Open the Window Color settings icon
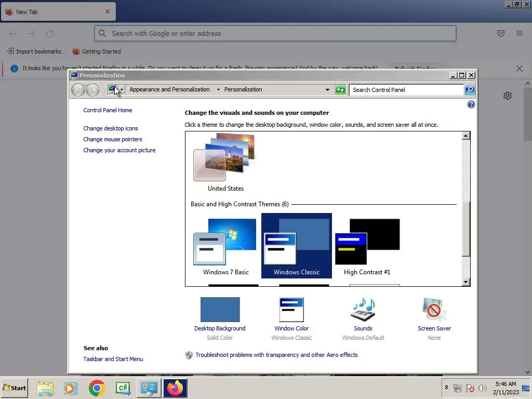 (x=291, y=310)
